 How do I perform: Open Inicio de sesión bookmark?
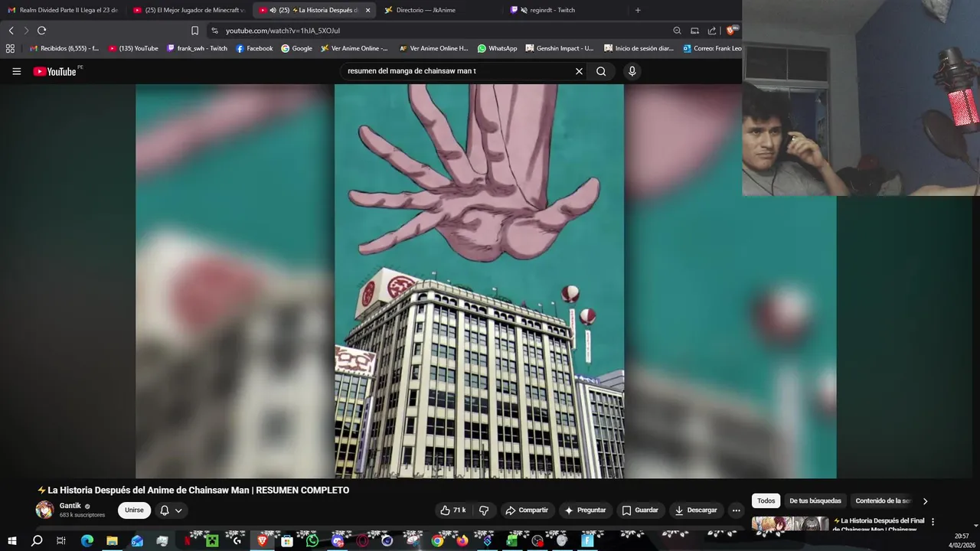639,48
